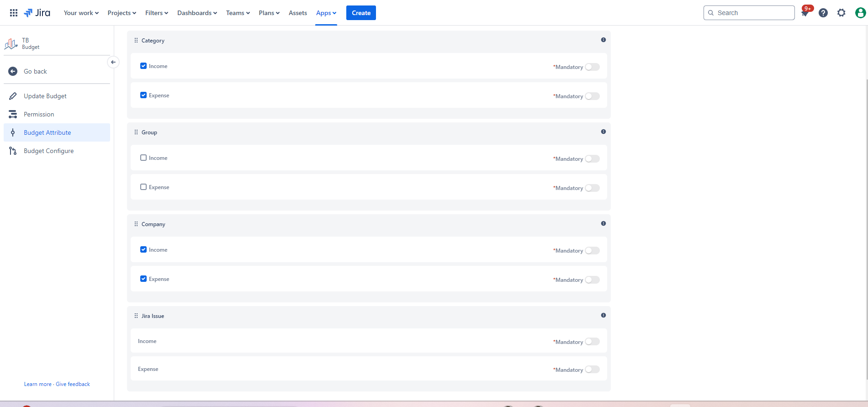Click the info icon for Group
The width and height of the screenshot is (868, 407).
[x=603, y=132]
